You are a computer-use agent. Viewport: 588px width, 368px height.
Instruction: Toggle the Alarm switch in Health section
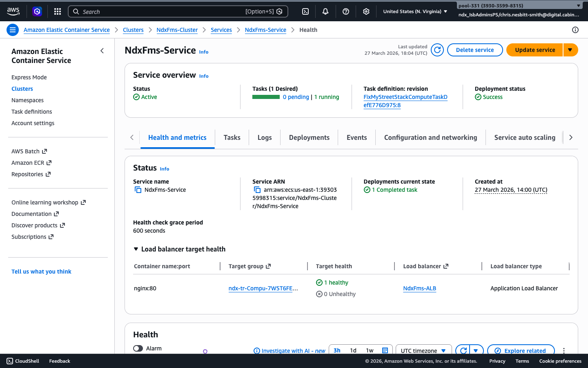[x=137, y=349]
